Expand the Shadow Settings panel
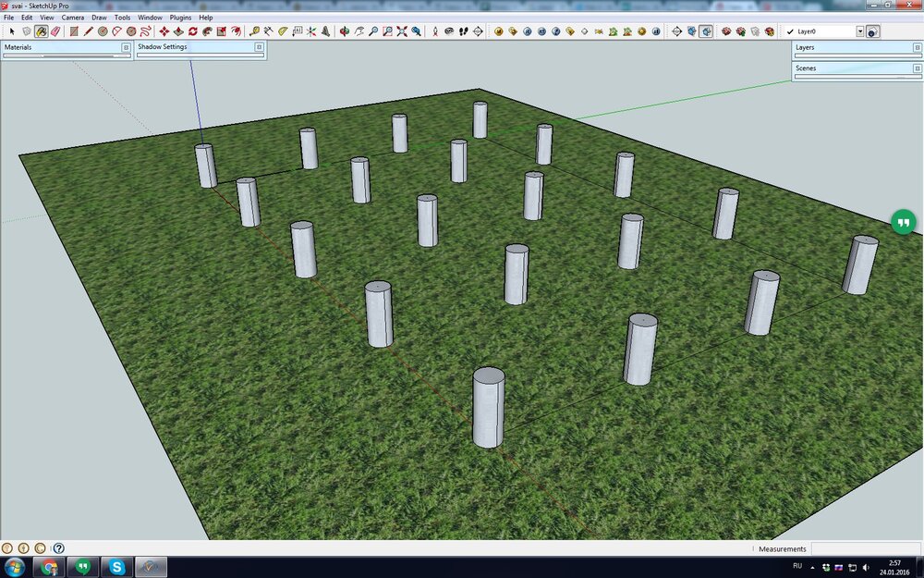924x578 pixels. tap(259, 46)
